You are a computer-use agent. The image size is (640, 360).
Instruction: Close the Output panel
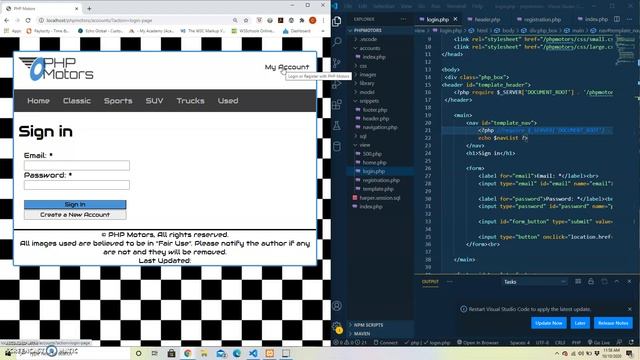tap(629, 282)
